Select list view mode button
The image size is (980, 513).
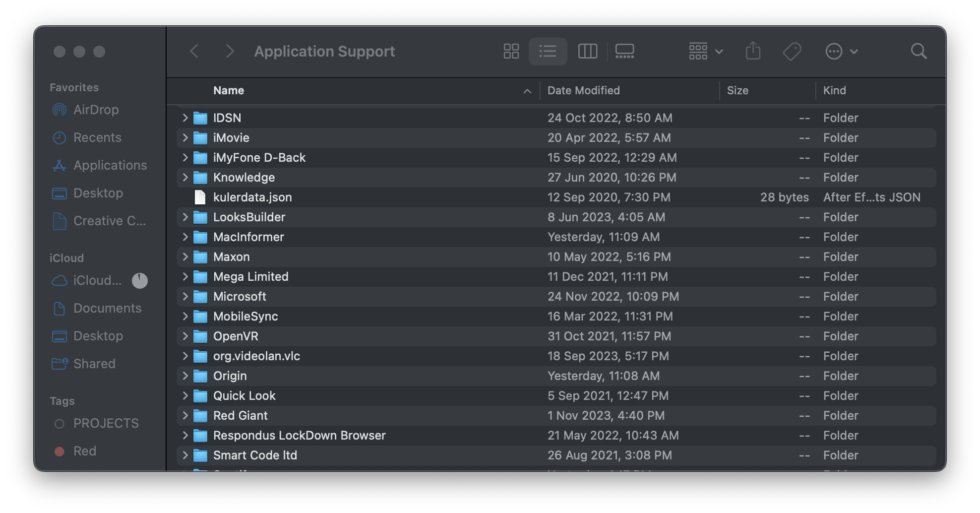[548, 51]
